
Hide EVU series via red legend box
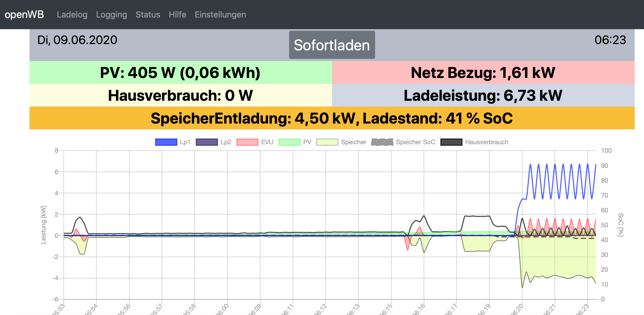[x=247, y=142]
